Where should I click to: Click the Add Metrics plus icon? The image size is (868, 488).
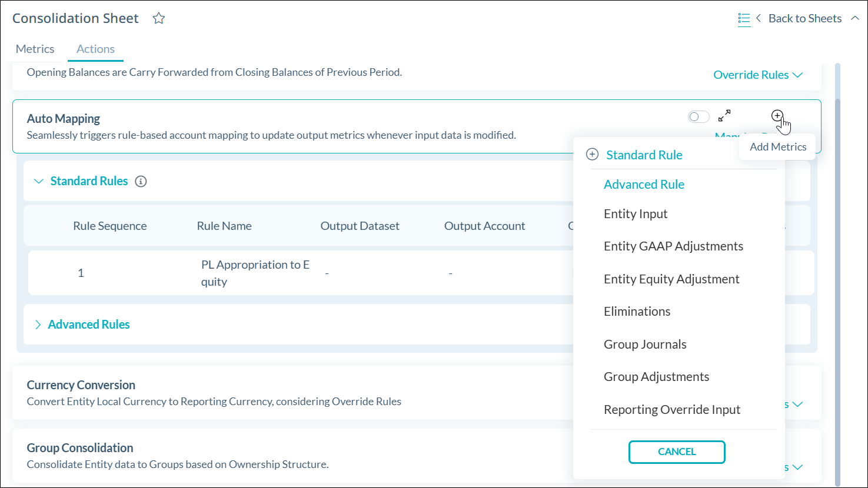point(777,116)
